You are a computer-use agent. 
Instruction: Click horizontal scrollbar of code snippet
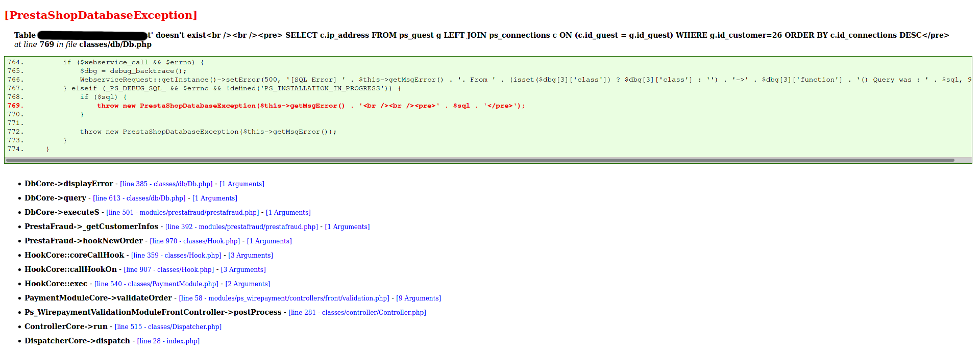coord(480,160)
